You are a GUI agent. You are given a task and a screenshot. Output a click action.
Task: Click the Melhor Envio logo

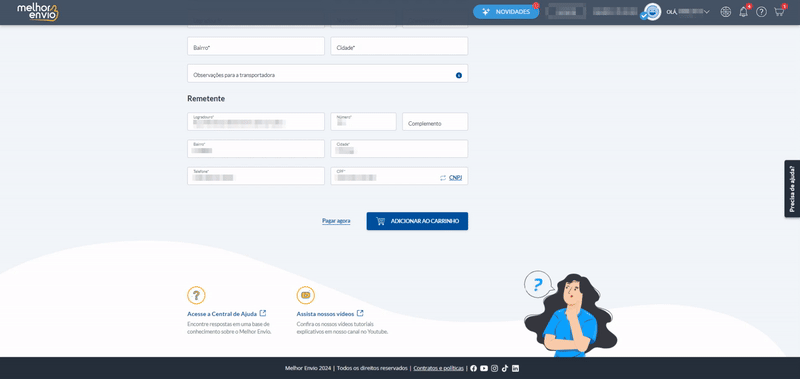(x=38, y=12)
